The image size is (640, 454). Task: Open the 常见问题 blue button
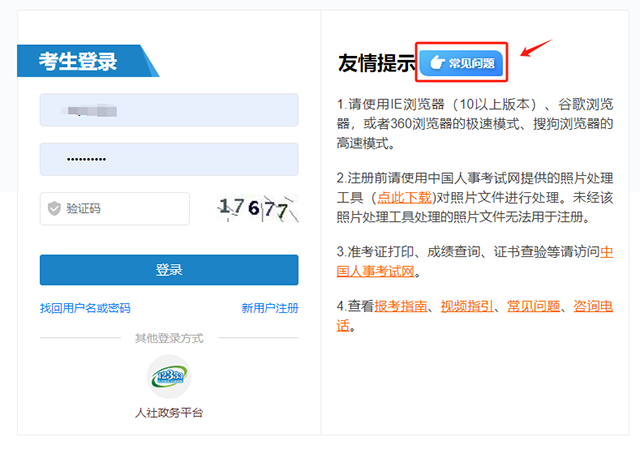coord(461,63)
